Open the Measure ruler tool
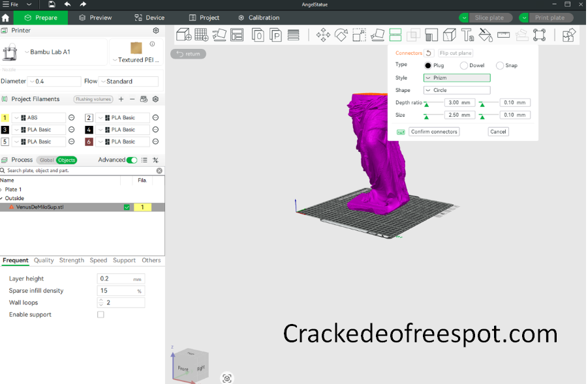This screenshot has height=384, width=588. pos(503,35)
